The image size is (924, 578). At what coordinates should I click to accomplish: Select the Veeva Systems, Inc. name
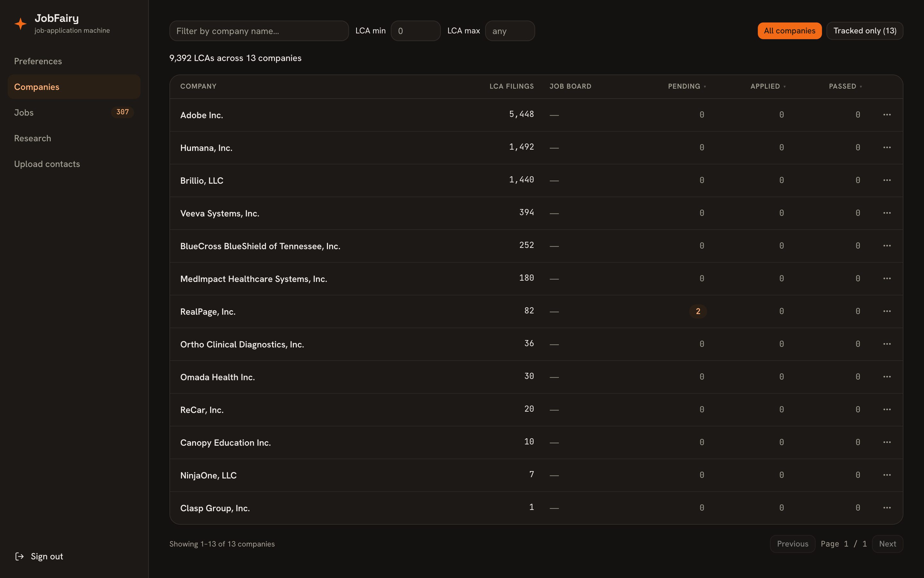(219, 213)
